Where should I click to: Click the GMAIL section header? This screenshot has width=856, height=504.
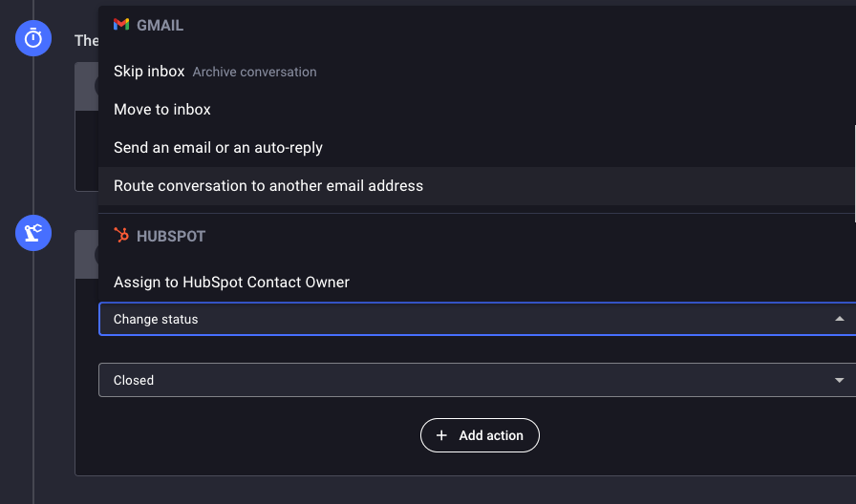point(160,26)
